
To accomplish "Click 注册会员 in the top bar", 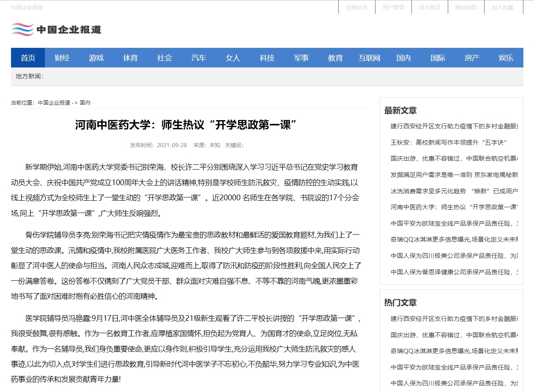I will pos(357,7).
